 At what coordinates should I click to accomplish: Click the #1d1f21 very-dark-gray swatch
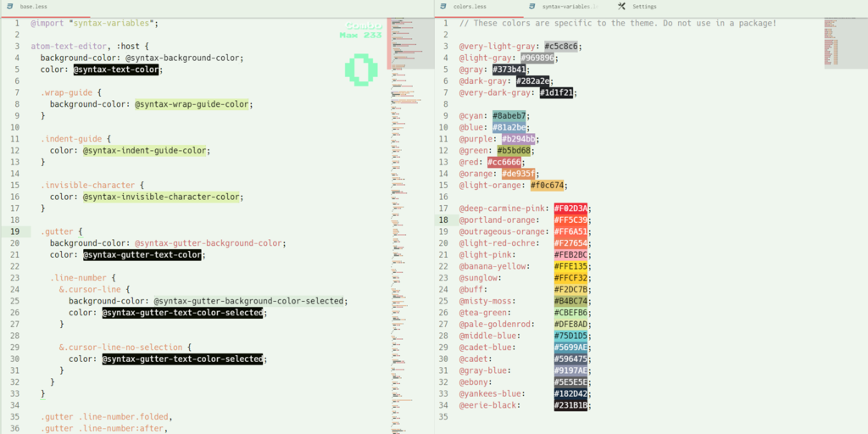coord(557,93)
